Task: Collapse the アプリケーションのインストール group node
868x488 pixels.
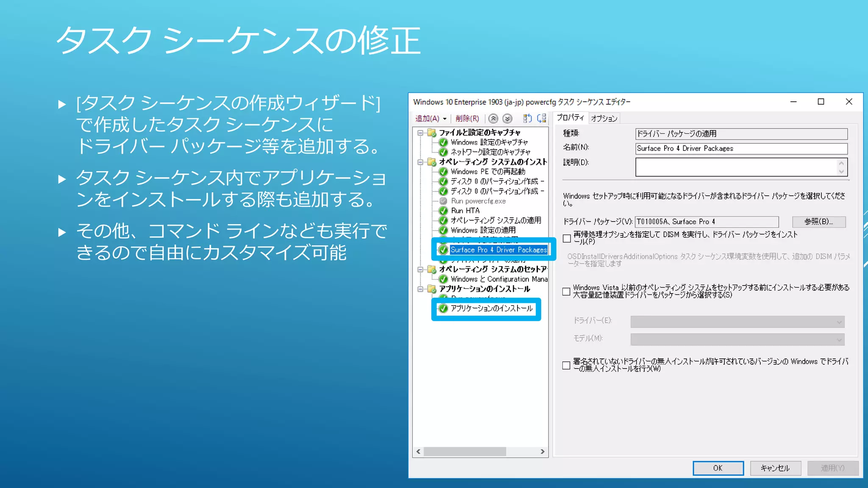Action: 420,289
